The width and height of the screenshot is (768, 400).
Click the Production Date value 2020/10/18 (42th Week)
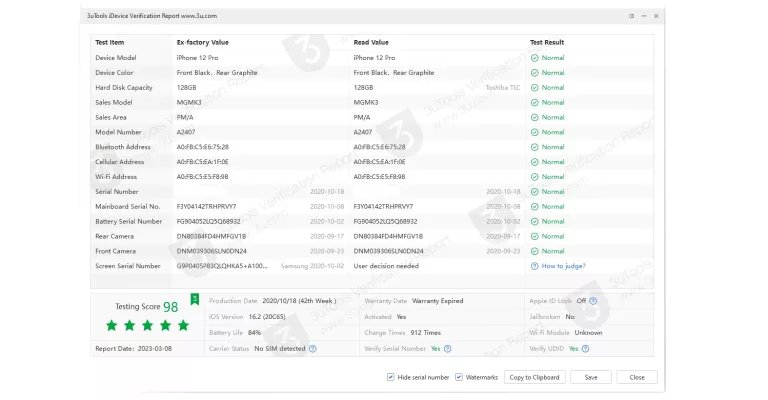pyautogui.click(x=299, y=301)
